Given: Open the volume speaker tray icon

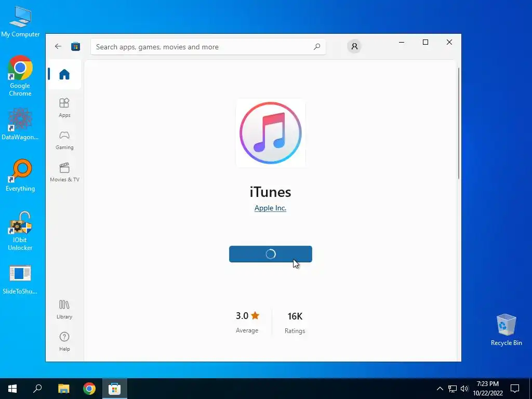Looking at the screenshot, I should 464,389.
